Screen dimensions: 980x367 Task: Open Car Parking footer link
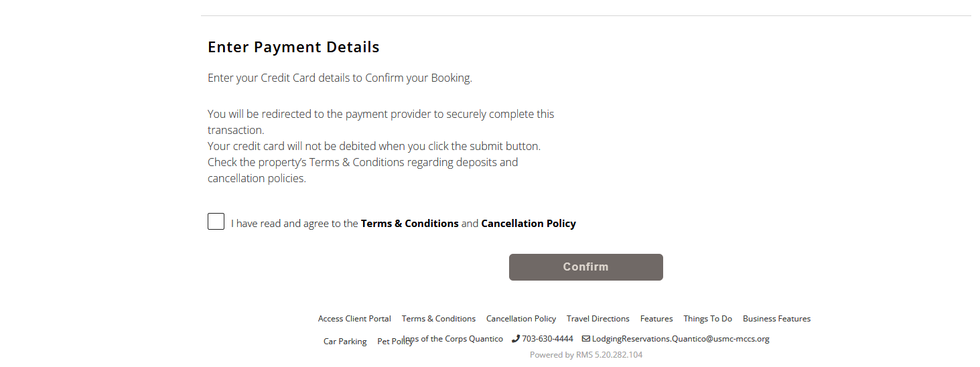tap(345, 342)
